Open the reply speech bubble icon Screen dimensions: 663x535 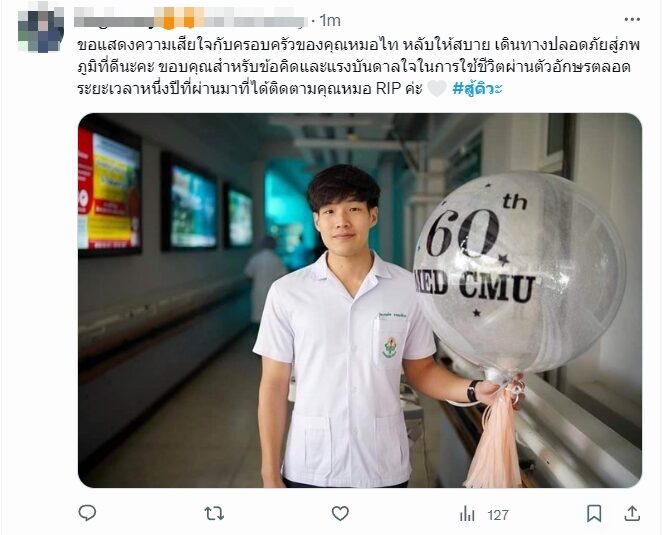(x=88, y=513)
